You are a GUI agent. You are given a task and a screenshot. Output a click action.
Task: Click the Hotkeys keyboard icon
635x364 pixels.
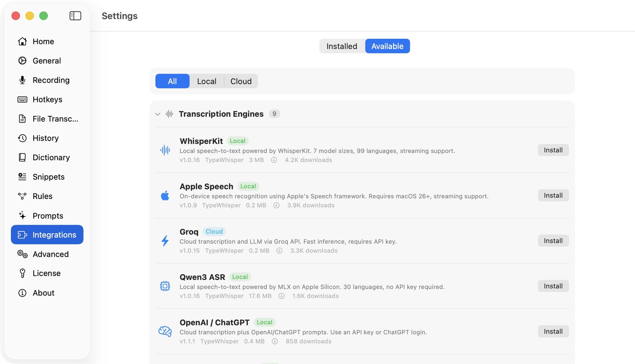pos(22,99)
